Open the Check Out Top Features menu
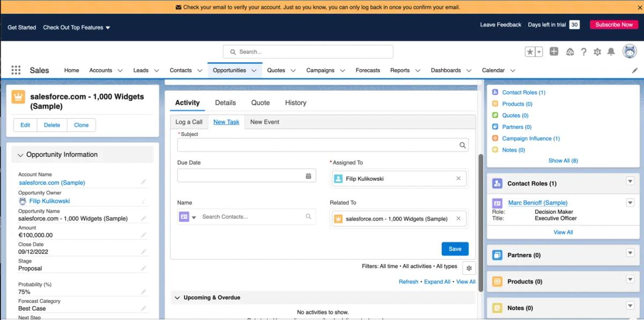The width and height of the screenshot is (644, 320). point(76,27)
